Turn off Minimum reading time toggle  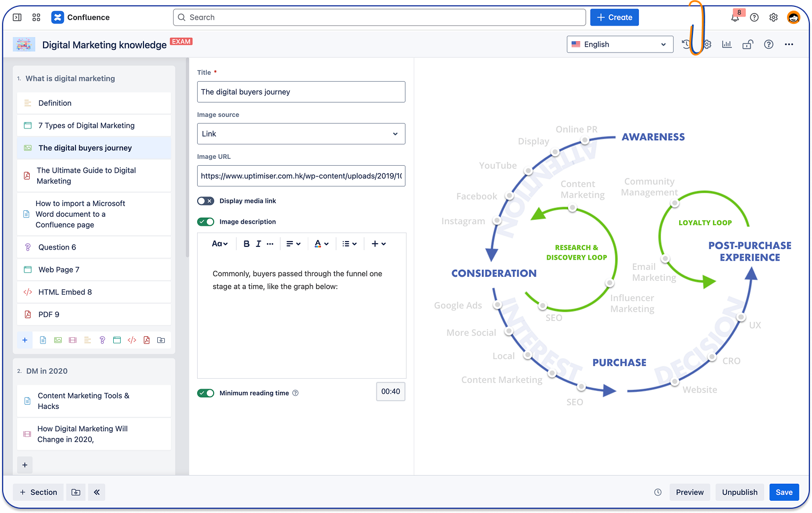206,393
